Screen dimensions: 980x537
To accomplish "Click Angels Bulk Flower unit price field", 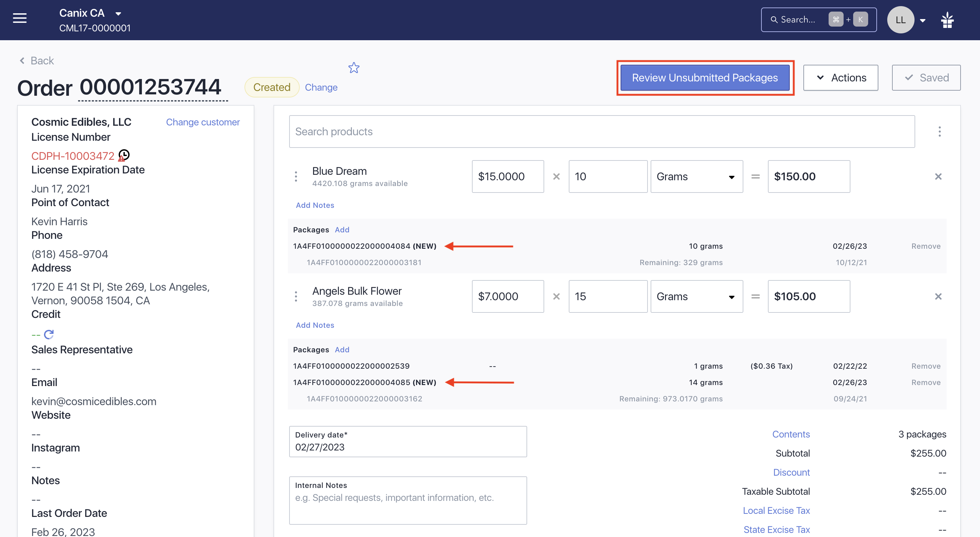I will pyautogui.click(x=508, y=296).
